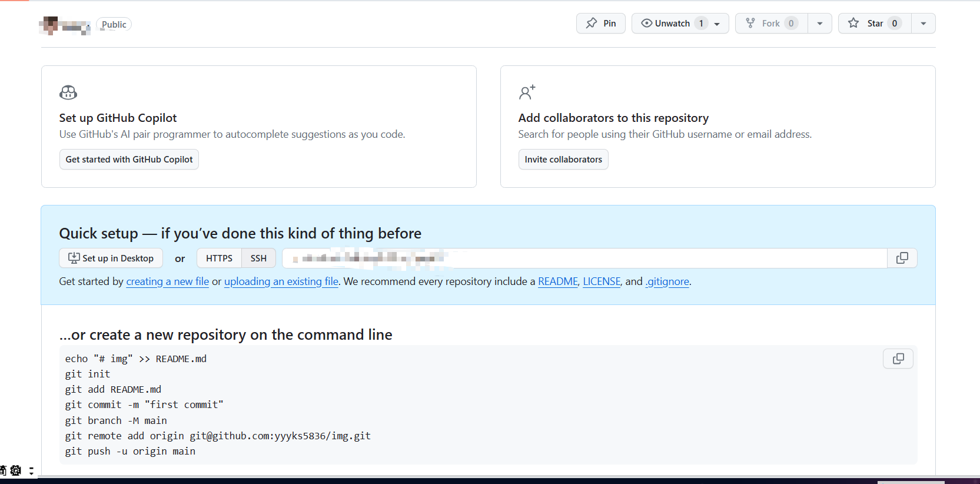Click the add collaborator person icon
Image resolution: width=980 pixels, height=484 pixels.
pos(527,92)
